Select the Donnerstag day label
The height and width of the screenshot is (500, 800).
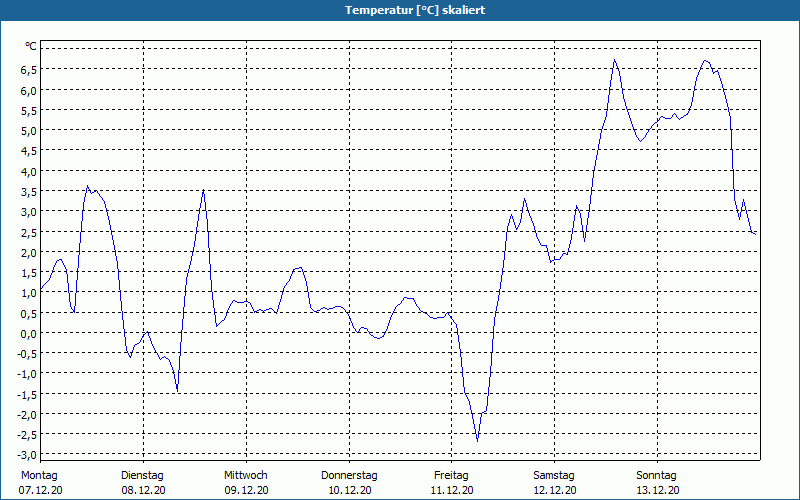[x=349, y=476]
